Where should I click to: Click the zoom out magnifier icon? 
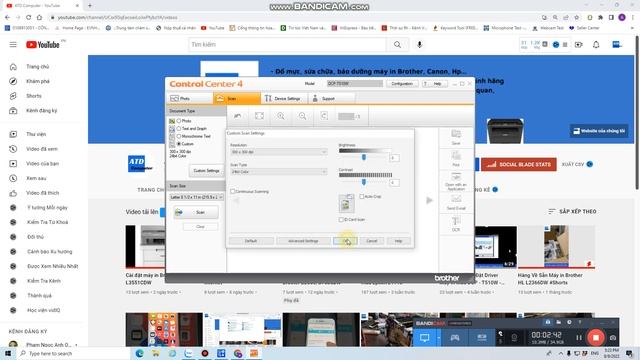[302, 116]
